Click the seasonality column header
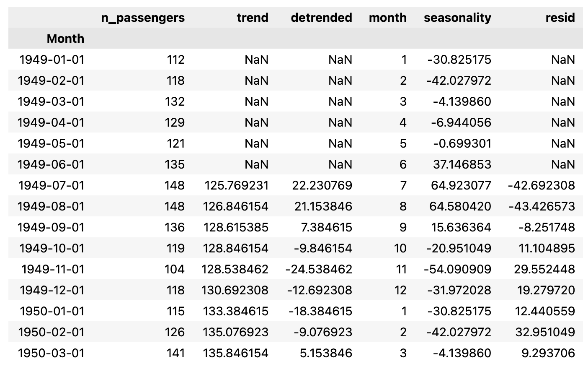 457,18
